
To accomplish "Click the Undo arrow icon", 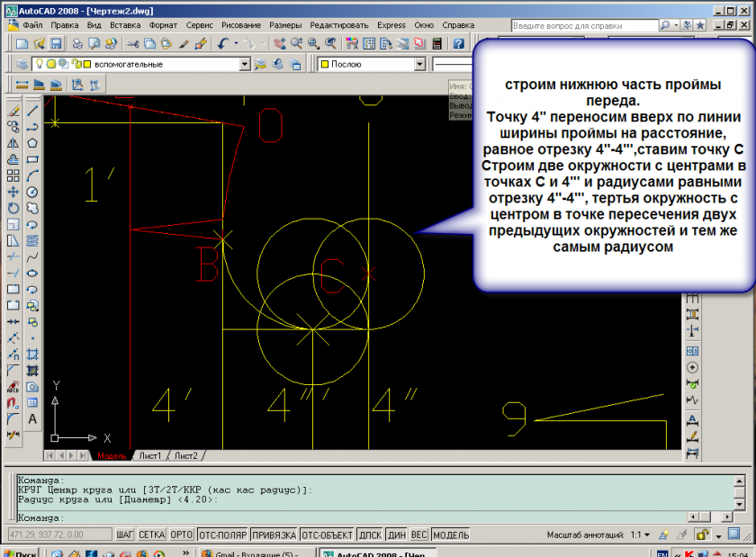I will coord(222,43).
